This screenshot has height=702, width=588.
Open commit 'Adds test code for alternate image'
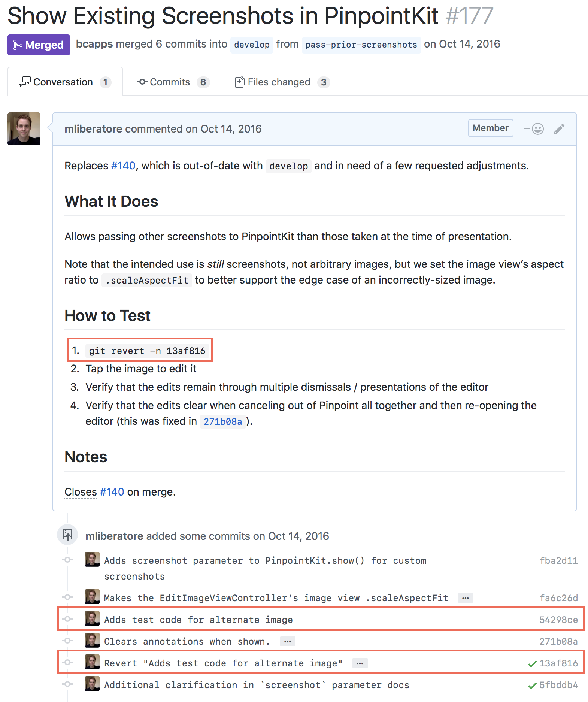click(198, 620)
